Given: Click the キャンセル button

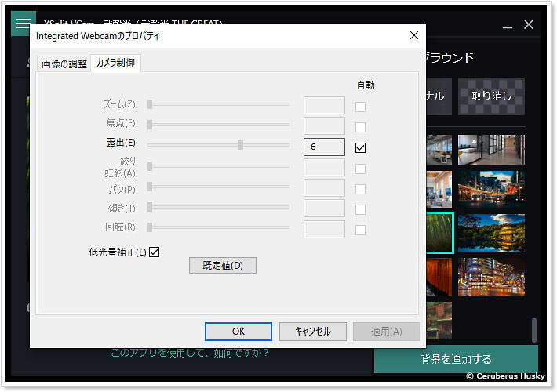Looking at the screenshot, I should [313, 332].
